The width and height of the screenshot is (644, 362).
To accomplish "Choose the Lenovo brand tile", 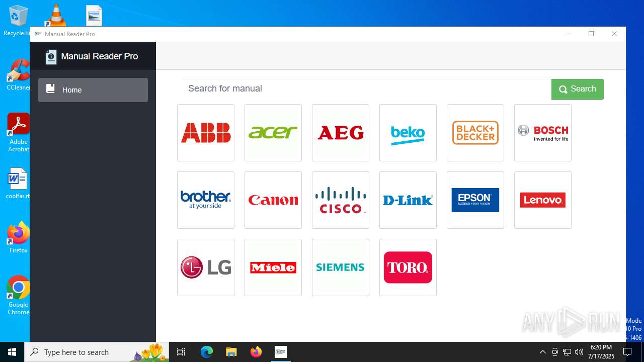I will click(x=543, y=200).
